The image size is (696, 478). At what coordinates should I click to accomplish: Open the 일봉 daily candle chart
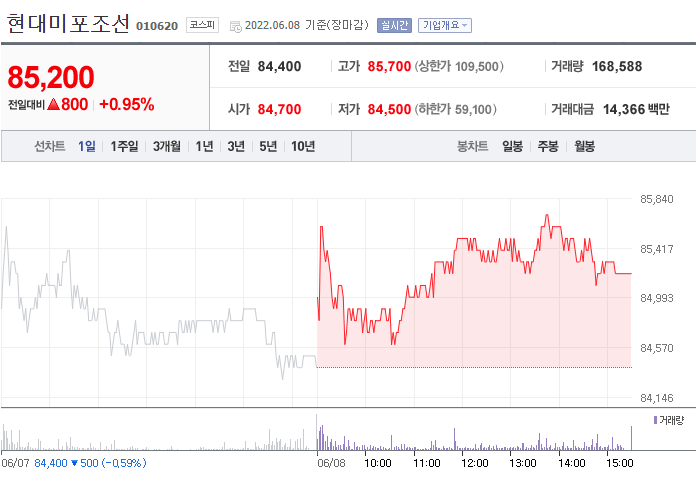(513, 146)
